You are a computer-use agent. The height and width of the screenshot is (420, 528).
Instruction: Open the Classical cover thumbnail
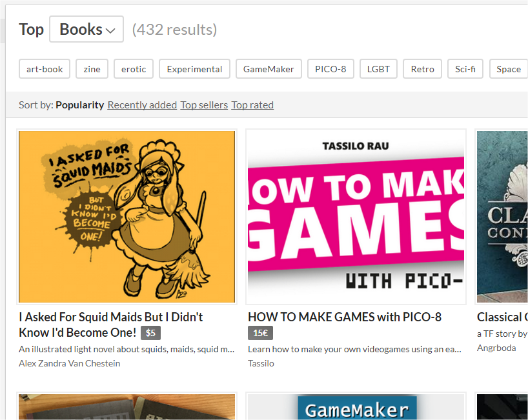tap(502, 217)
